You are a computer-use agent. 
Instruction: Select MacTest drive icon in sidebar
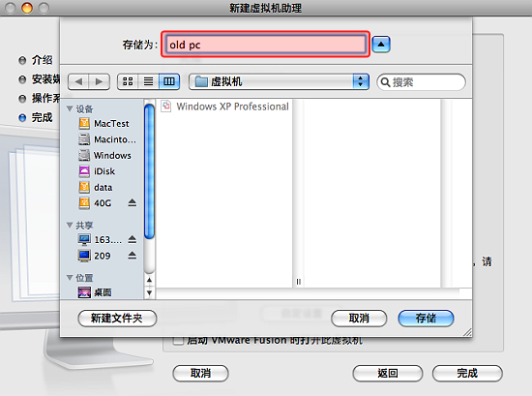pos(84,124)
